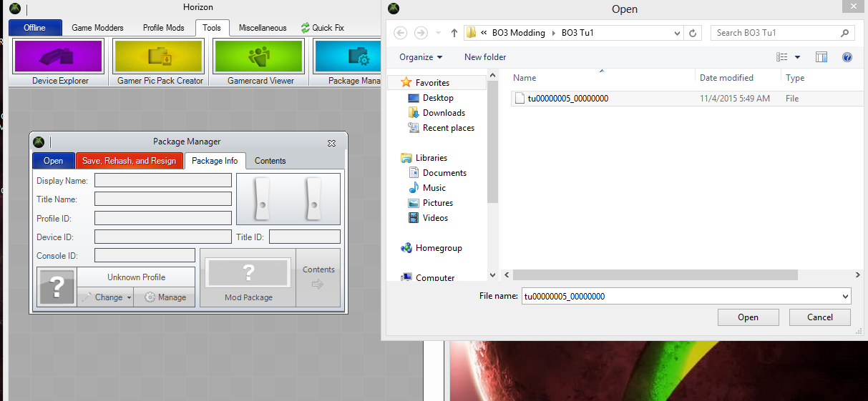The image size is (868, 401).
Task: Open Pictures library
Action: 438,203
